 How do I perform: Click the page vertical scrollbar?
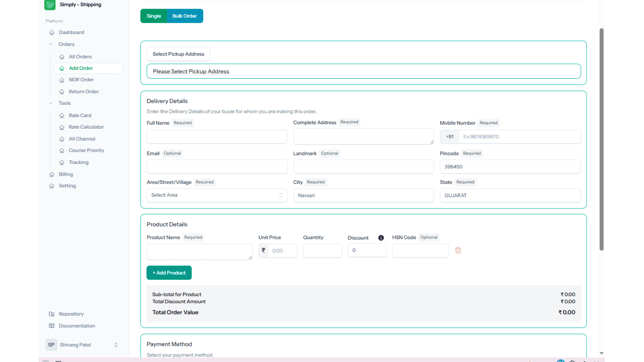pos(602,139)
